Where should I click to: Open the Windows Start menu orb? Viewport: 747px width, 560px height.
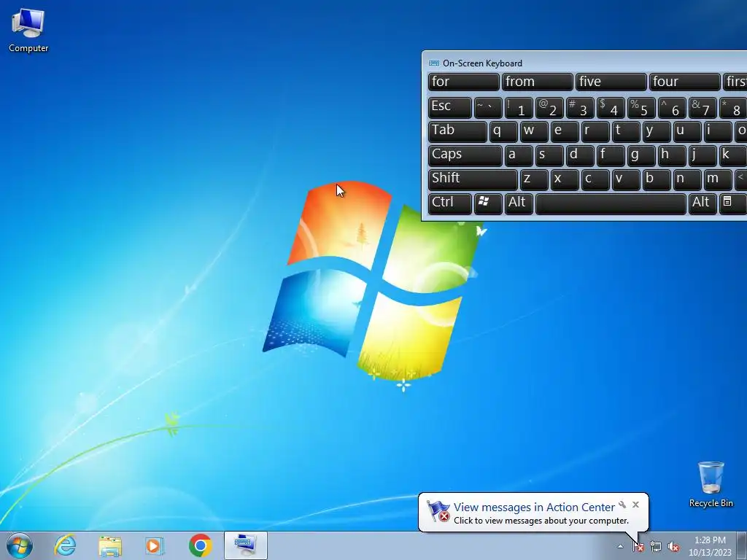pos(20,545)
